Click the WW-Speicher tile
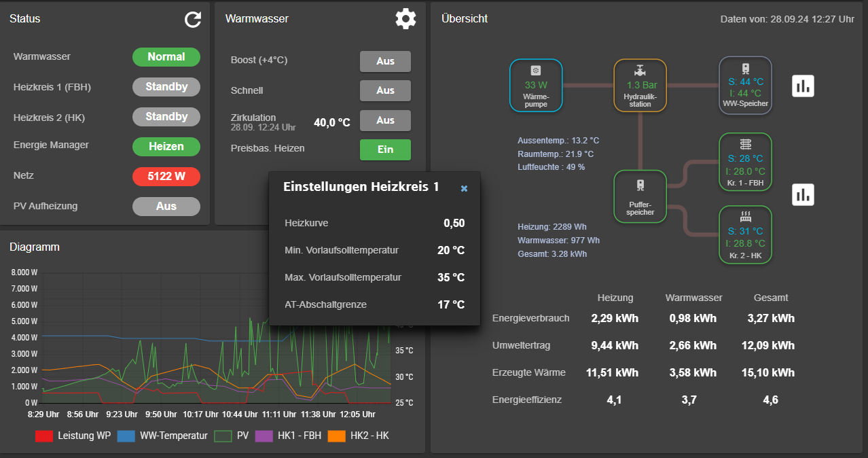This screenshot has height=458, width=868. tap(746, 85)
